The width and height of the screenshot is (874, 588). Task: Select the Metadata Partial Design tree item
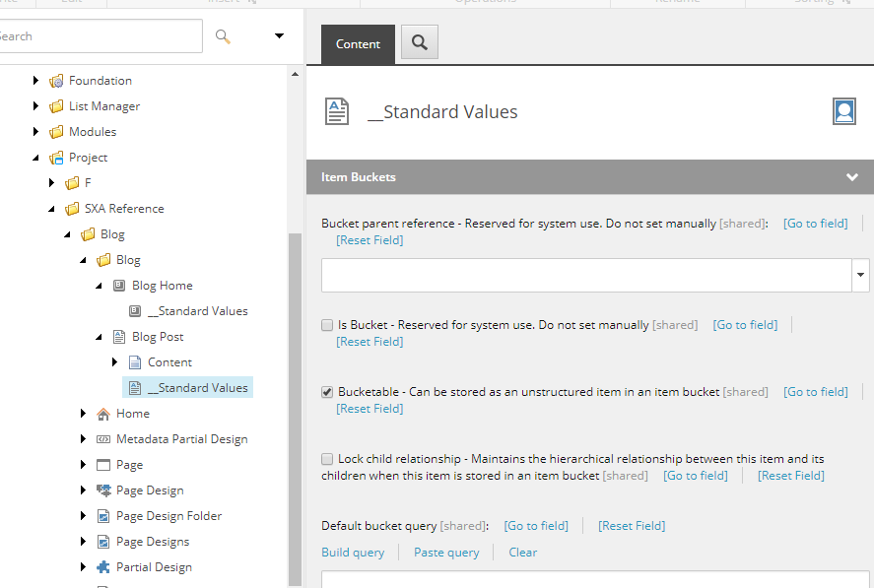[181, 439]
